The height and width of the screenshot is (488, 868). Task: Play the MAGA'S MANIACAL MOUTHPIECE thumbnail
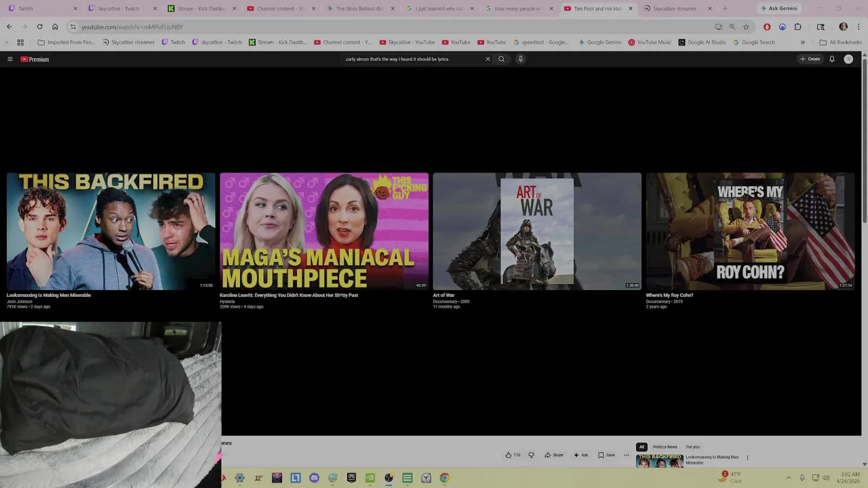tap(324, 231)
